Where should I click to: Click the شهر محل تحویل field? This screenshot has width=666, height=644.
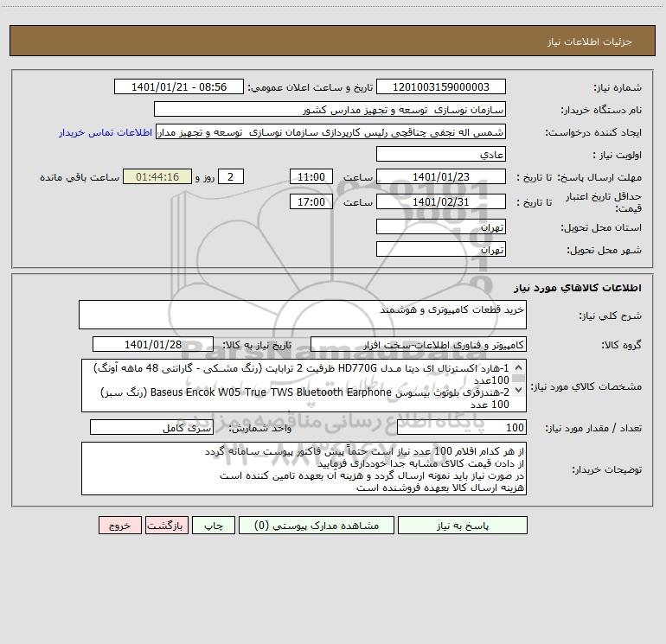pos(441,249)
